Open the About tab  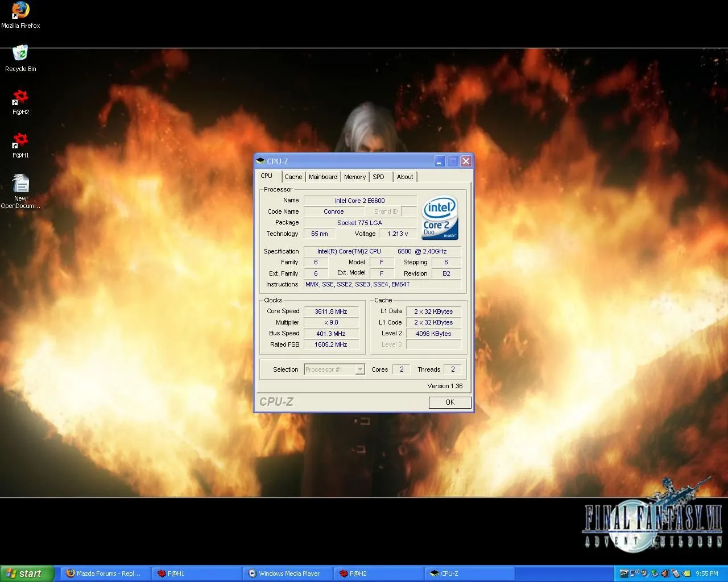[405, 177]
